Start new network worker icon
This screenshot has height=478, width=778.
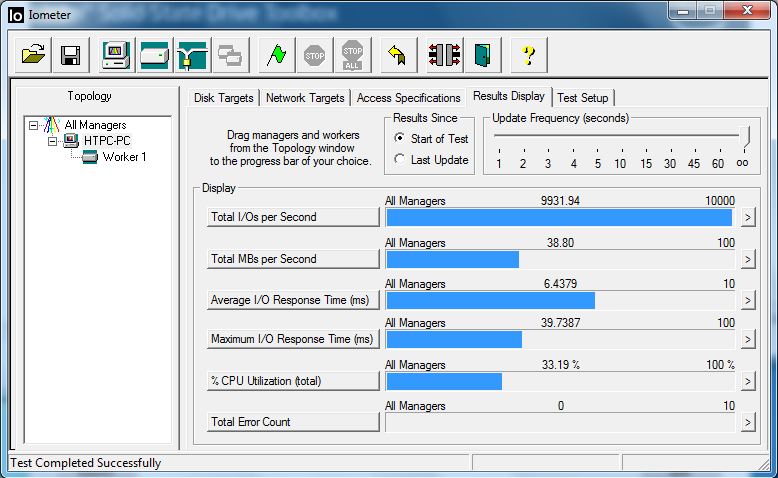click(193, 55)
